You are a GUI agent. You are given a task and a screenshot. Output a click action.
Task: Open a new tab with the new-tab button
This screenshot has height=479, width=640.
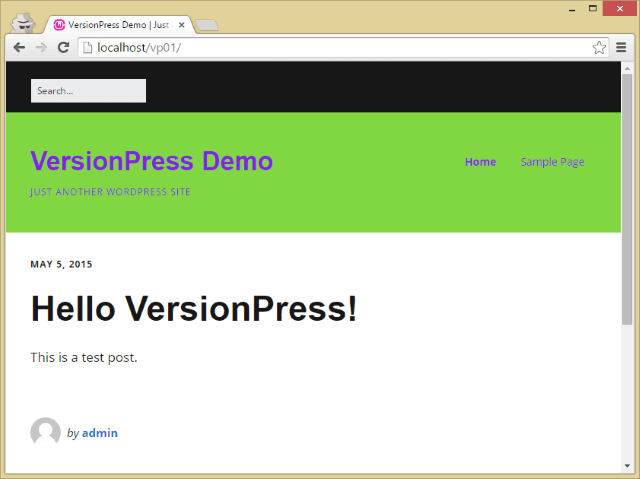[207, 25]
